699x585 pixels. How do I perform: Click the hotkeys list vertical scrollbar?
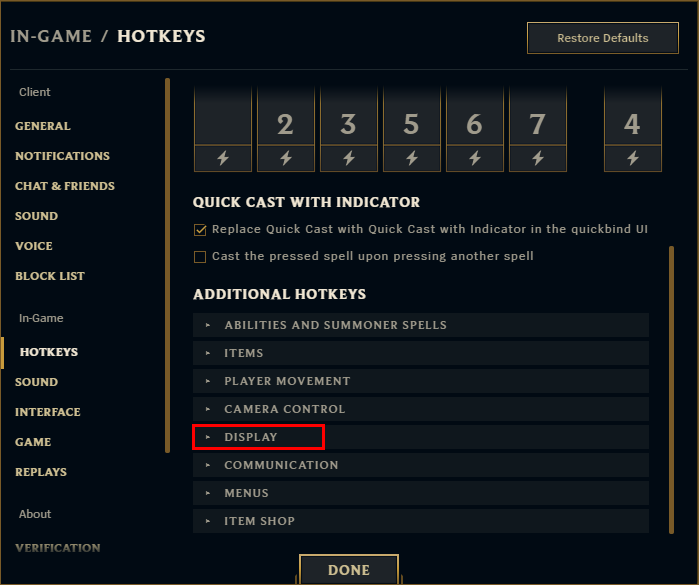click(672, 390)
